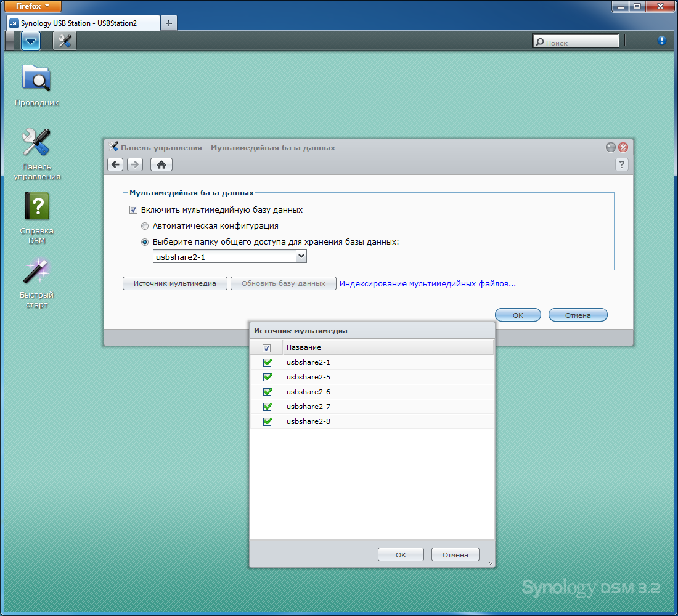Go back in the control panel
The image size is (678, 616).
point(115,164)
